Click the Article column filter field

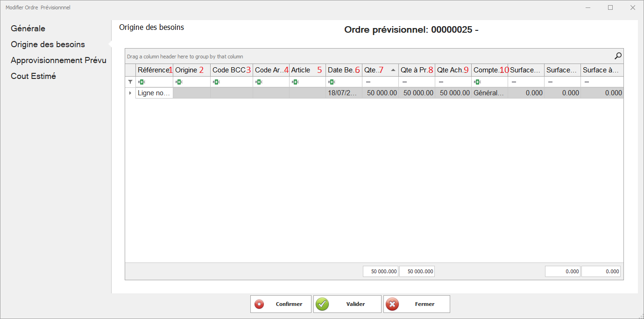pyautogui.click(x=311, y=82)
